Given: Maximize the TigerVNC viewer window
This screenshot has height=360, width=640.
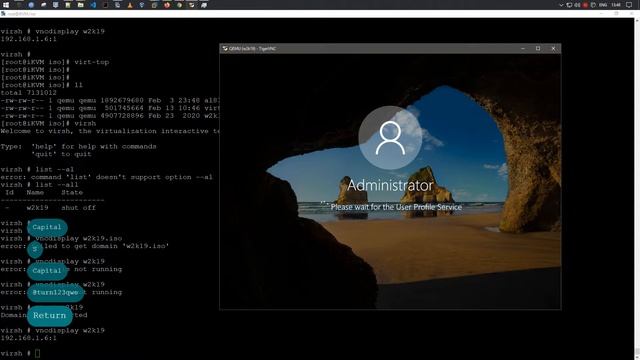Looking at the screenshot, I should pos(538,49).
